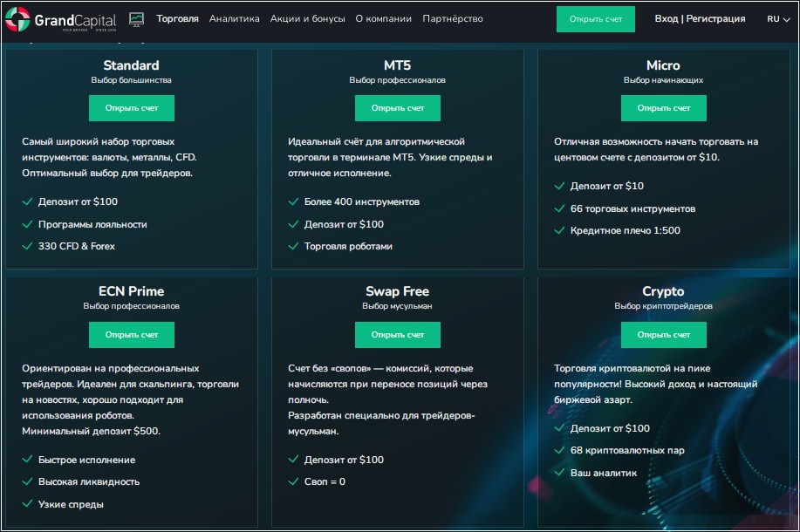
Task: Click '330 CFD & Forex' in Standard card
Action: [x=77, y=246]
